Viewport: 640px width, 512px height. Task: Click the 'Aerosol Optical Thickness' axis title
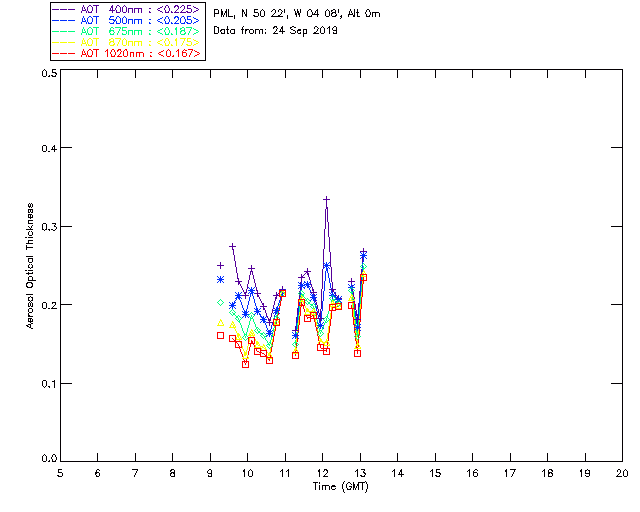click(x=30, y=266)
